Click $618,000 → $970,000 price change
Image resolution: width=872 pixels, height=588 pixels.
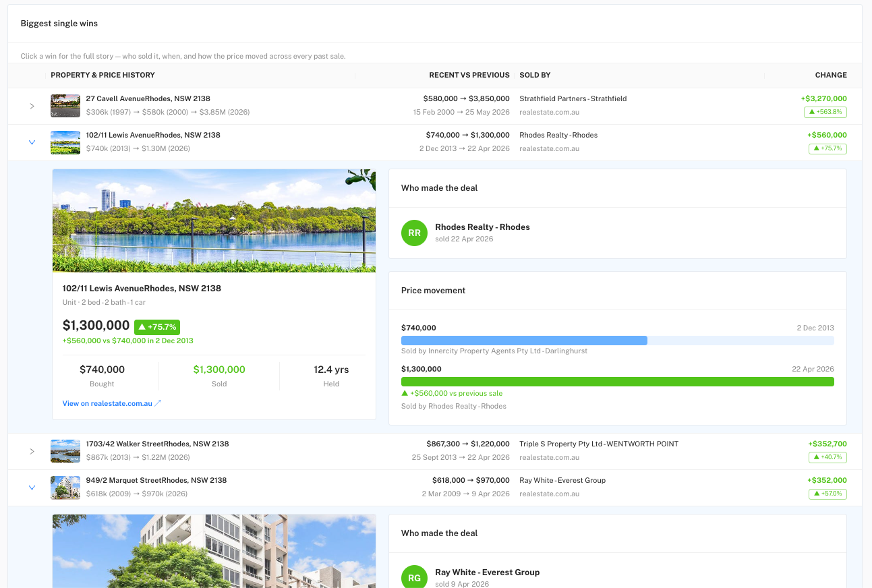point(471,480)
